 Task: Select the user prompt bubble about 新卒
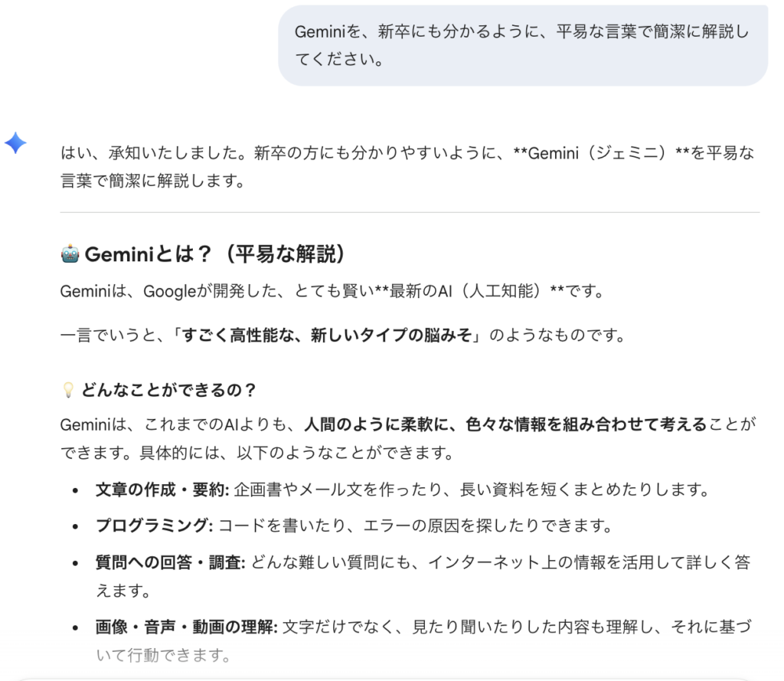[x=522, y=45]
